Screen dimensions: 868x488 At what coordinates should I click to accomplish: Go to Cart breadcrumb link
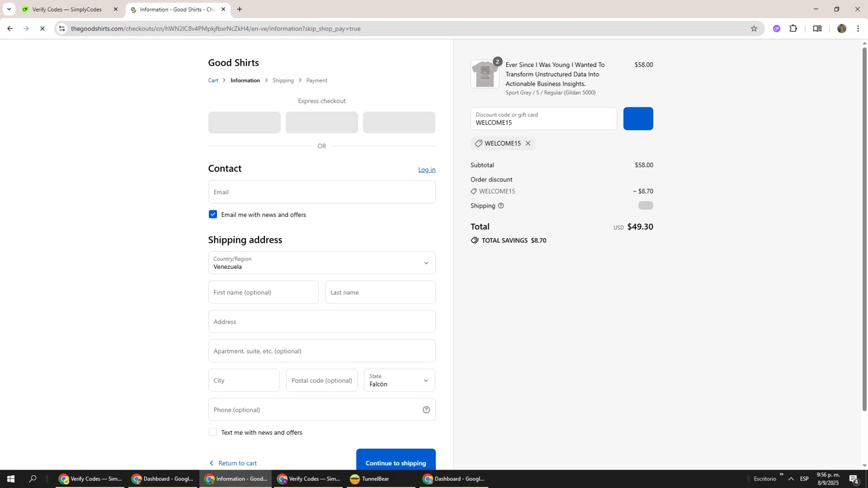pyautogui.click(x=213, y=80)
